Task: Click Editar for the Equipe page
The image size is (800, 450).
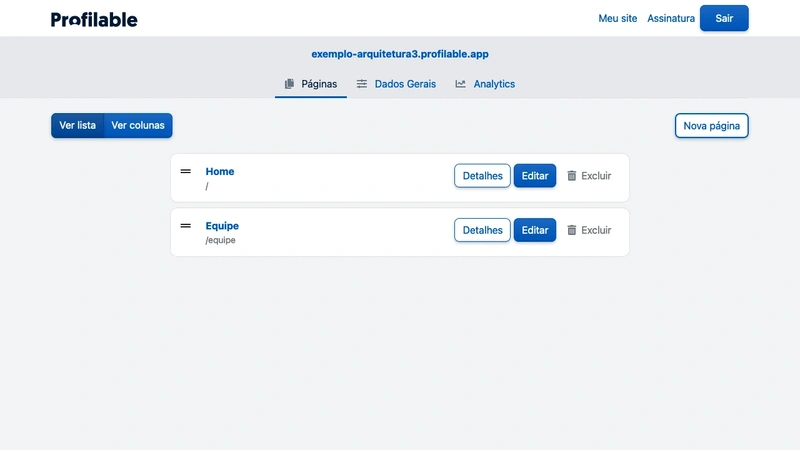Action: [535, 230]
